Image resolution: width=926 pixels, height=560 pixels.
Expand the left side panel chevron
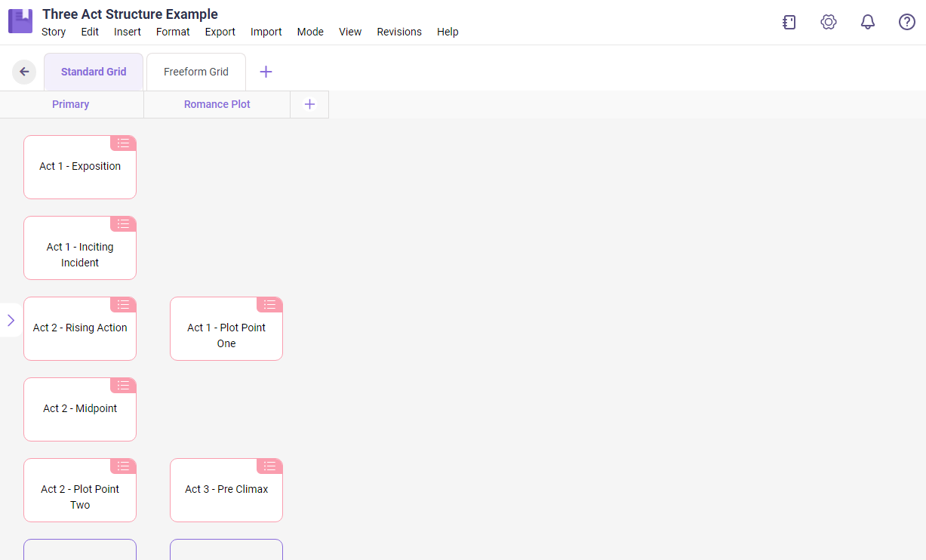click(11, 320)
